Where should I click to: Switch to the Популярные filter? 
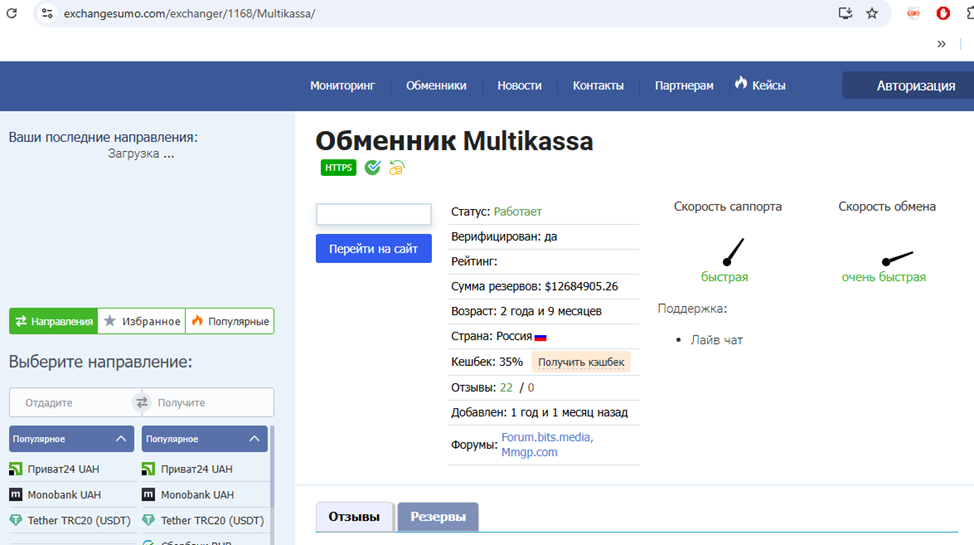pos(229,321)
